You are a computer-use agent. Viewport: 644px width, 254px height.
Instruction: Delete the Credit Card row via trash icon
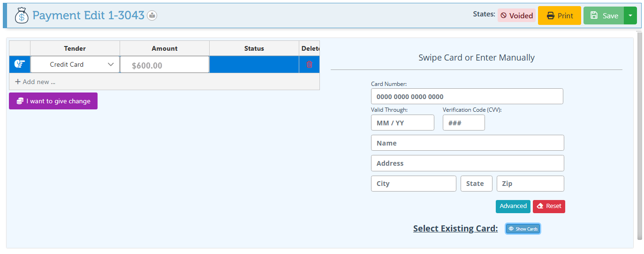pyautogui.click(x=309, y=64)
